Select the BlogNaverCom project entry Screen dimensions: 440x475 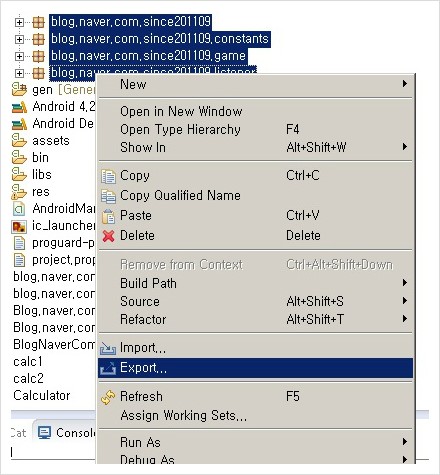[x=54, y=344]
